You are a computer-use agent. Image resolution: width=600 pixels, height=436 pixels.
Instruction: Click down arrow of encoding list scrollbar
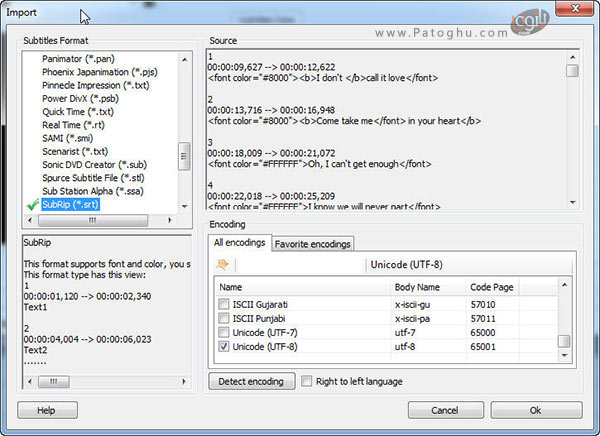(x=564, y=355)
